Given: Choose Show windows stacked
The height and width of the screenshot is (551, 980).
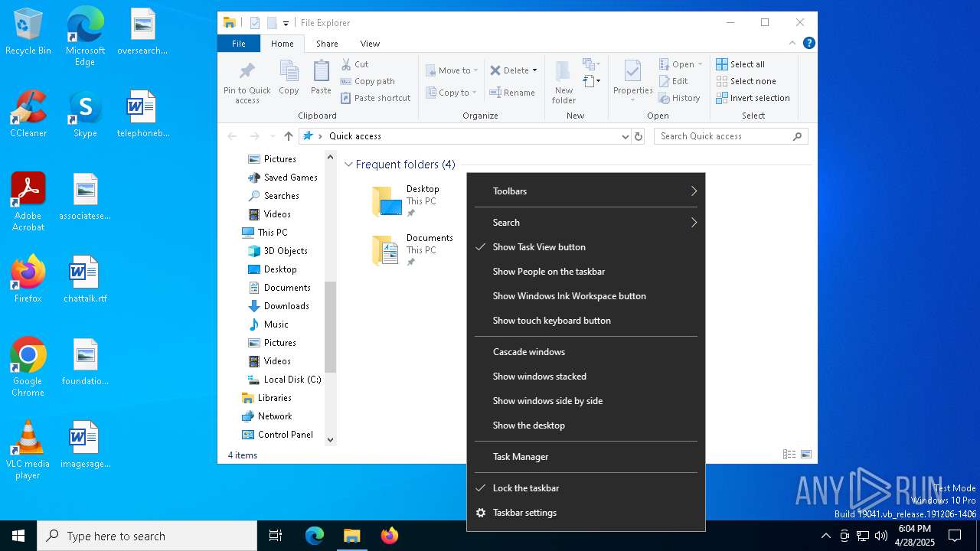Looking at the screenshot, I should (x=586, y=377).
